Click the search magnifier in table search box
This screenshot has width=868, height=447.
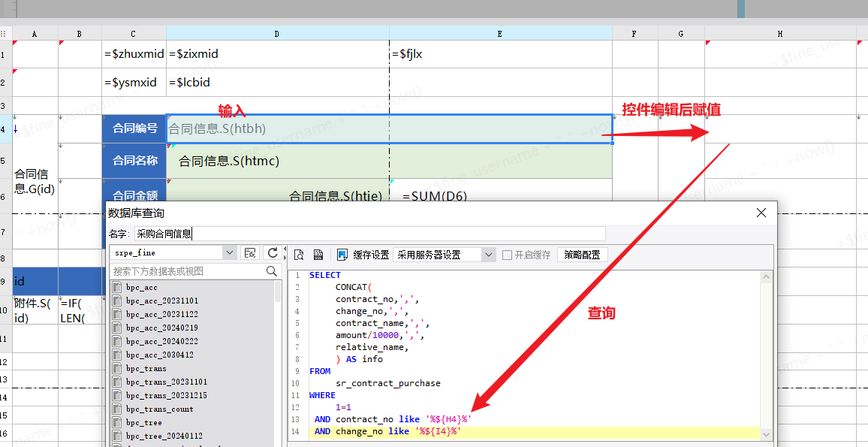click(x=271, y=271)
